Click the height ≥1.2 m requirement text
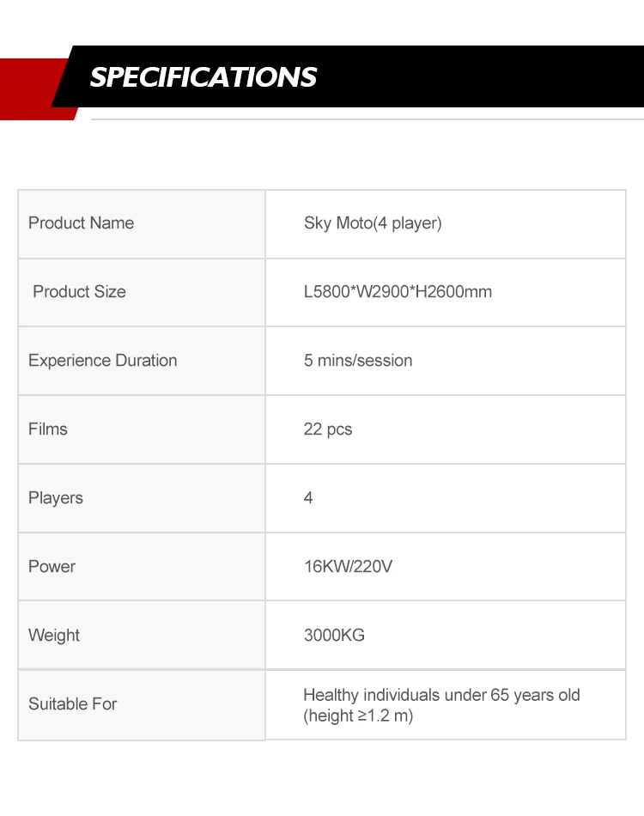This screenshot has width=644, height=816. (x=358, y=716)
